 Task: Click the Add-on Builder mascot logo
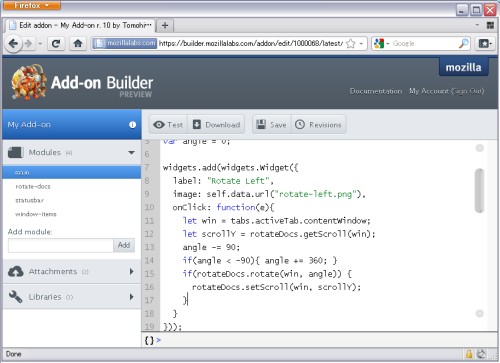(29, 82)
